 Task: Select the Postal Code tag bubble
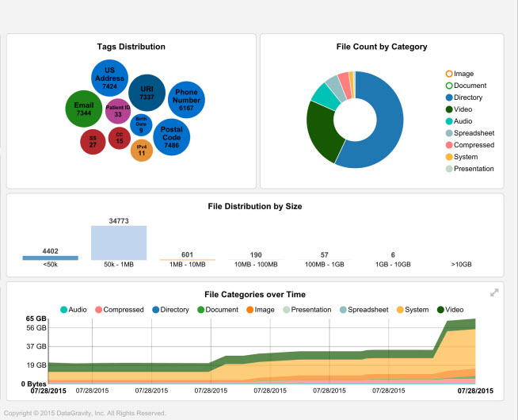(x=171, y=136)
